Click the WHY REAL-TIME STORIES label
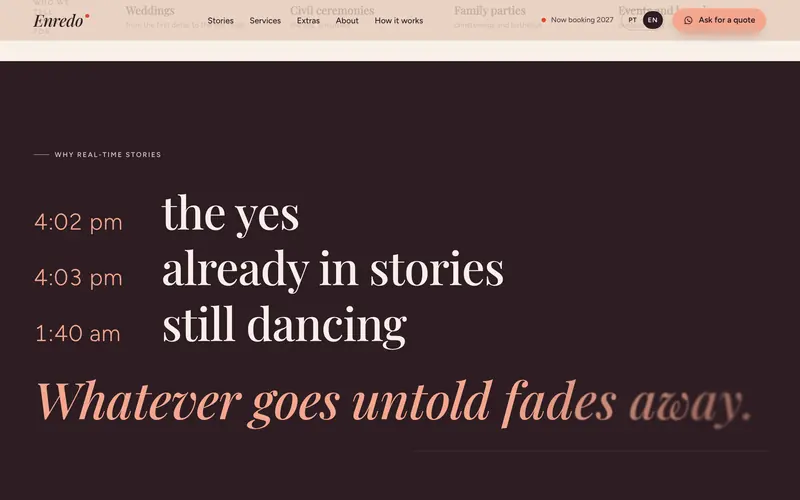 click(x=108, y=154)
